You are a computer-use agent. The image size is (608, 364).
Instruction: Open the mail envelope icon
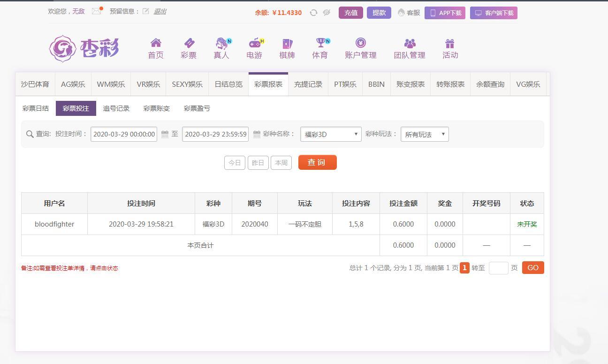[x=96, y=11]
